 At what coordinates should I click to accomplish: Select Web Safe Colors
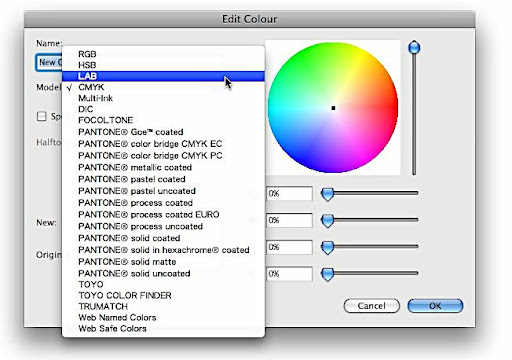[x=163, y=329]
